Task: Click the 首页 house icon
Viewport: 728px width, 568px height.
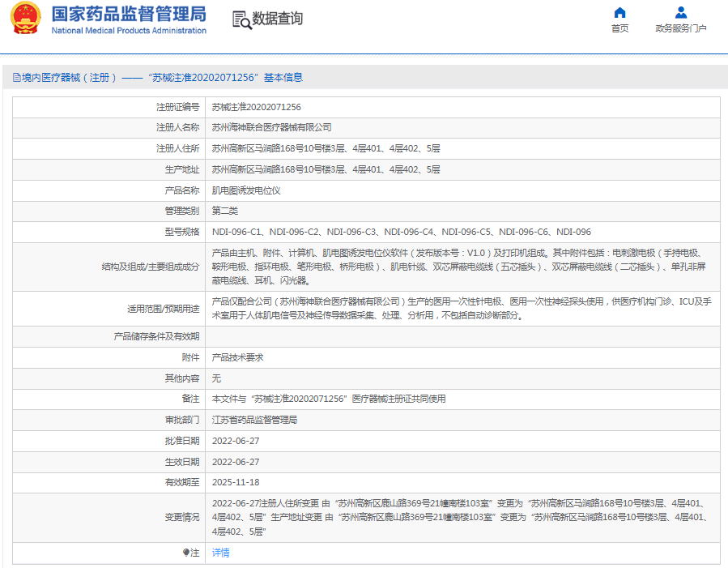Action: [x=619, y=12]
